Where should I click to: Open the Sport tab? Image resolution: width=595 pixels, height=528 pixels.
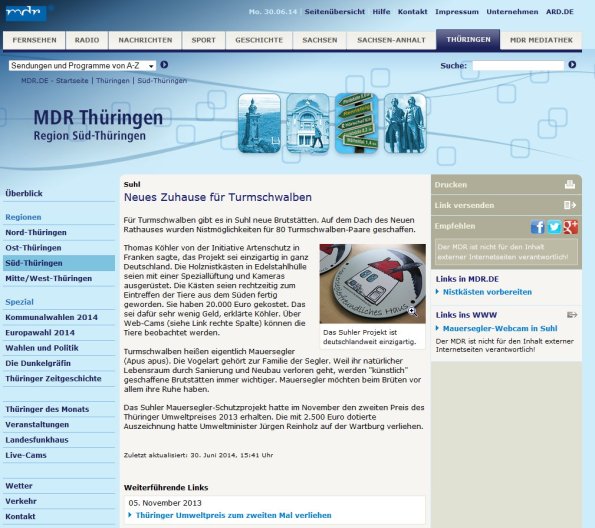click(x=203, y=40)
